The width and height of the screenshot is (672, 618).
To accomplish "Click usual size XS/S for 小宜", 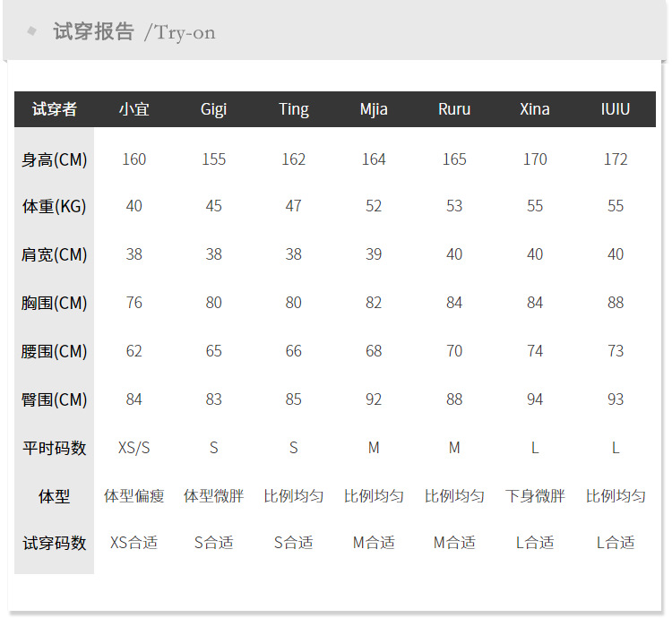I will click(134, 448).
